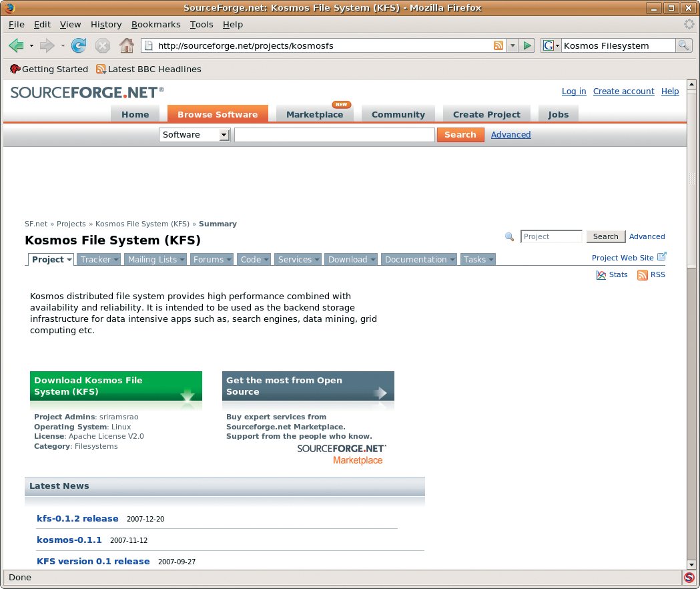
Task: Open the Edit menu
Action: 42,25
